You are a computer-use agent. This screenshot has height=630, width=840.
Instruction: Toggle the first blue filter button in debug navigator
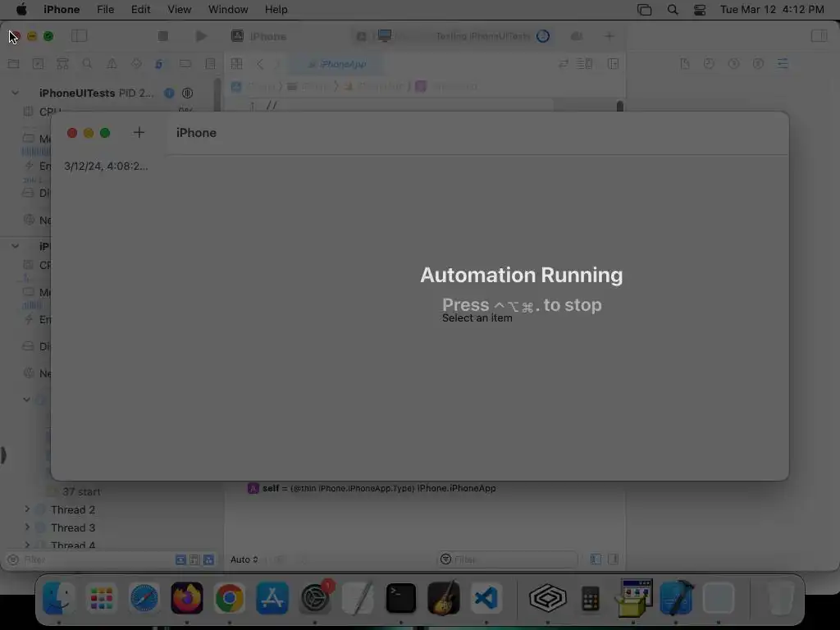180,559
